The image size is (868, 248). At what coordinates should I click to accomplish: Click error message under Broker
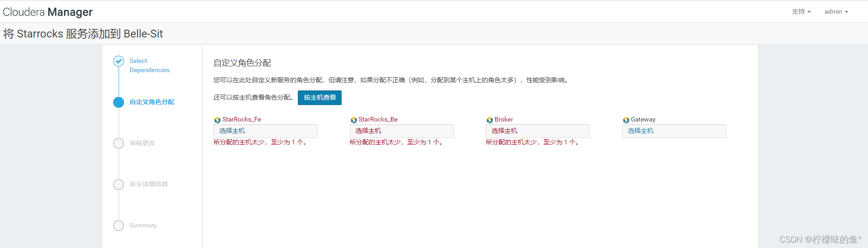pyautogui.click(x=532, y=142)
